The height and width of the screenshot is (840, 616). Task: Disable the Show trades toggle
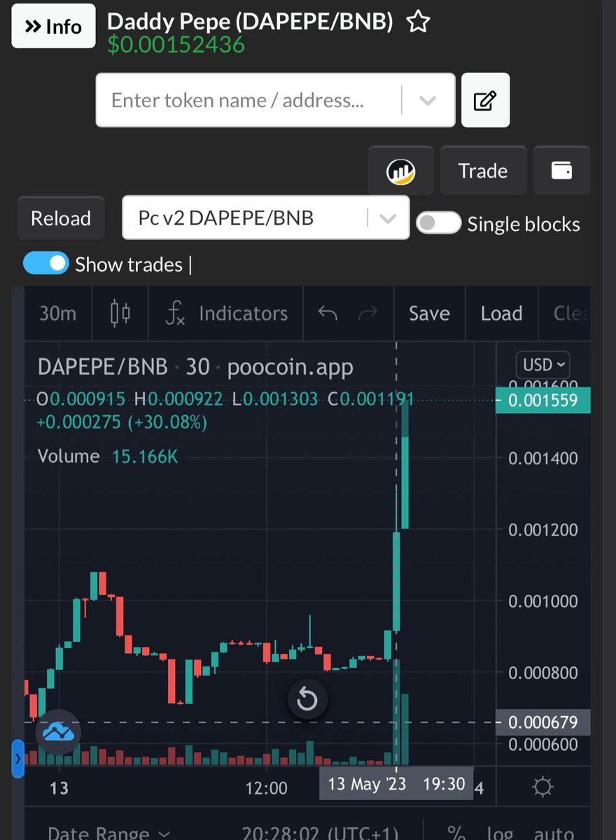pyautogui.click(x=45, y=264)
